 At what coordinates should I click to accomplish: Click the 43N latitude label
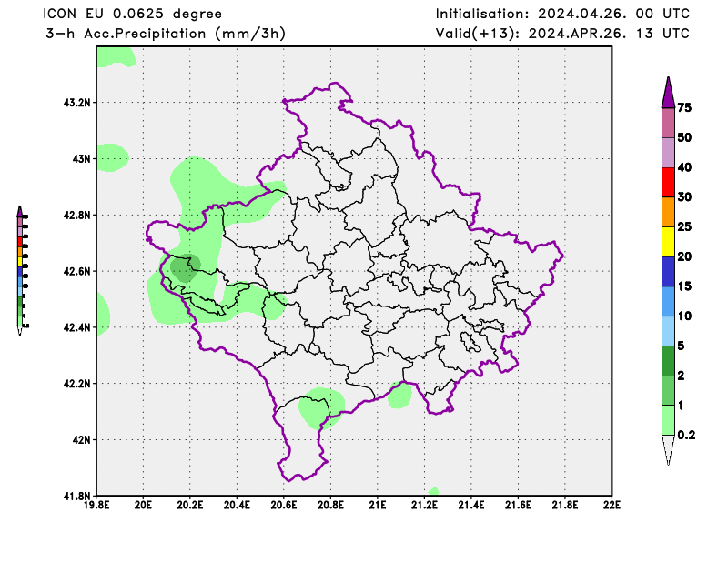pyautogui.click(x=81, y=159)
